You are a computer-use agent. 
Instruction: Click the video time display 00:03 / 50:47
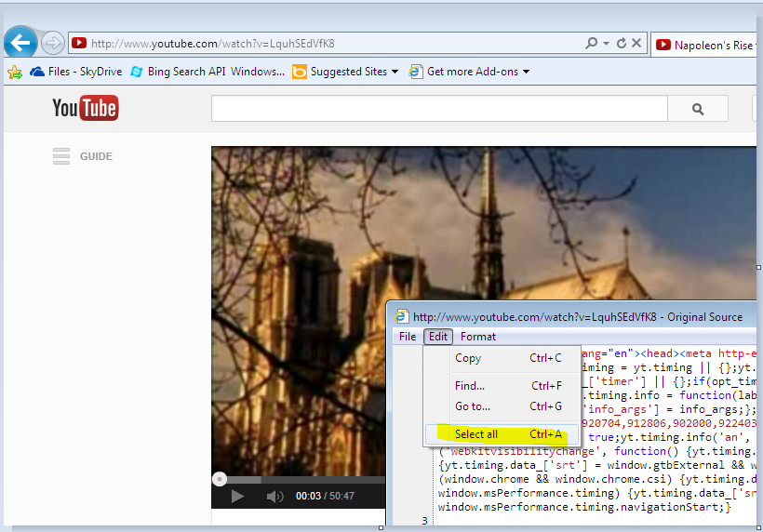(x=325, y=496)
